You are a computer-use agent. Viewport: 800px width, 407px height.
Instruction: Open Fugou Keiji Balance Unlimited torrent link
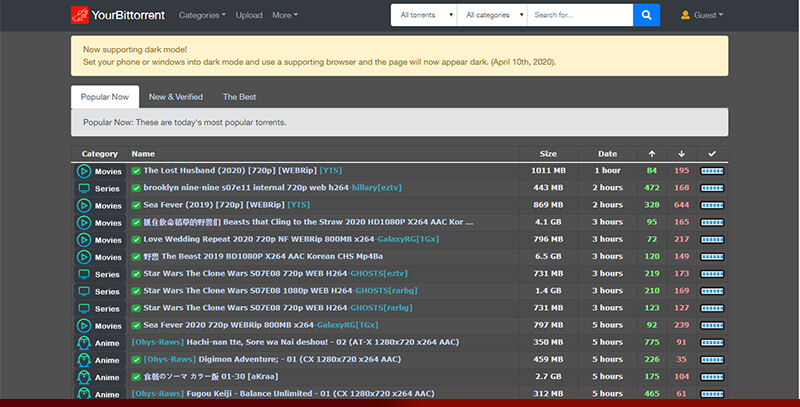283,394
